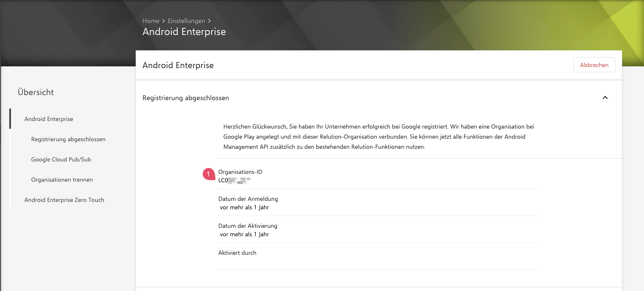Click the blurred Organisations-ID value
The image size is (644, 291).
point(234,180)
